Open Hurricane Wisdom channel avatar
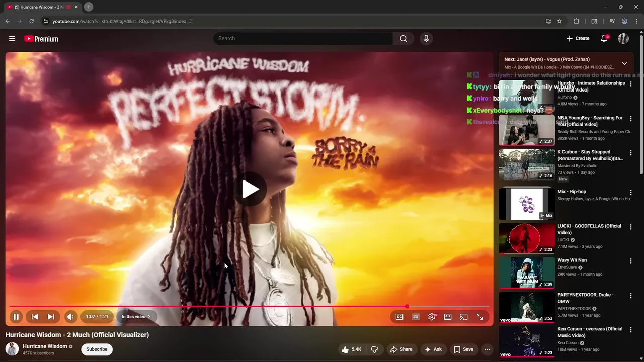 point(12,349)
